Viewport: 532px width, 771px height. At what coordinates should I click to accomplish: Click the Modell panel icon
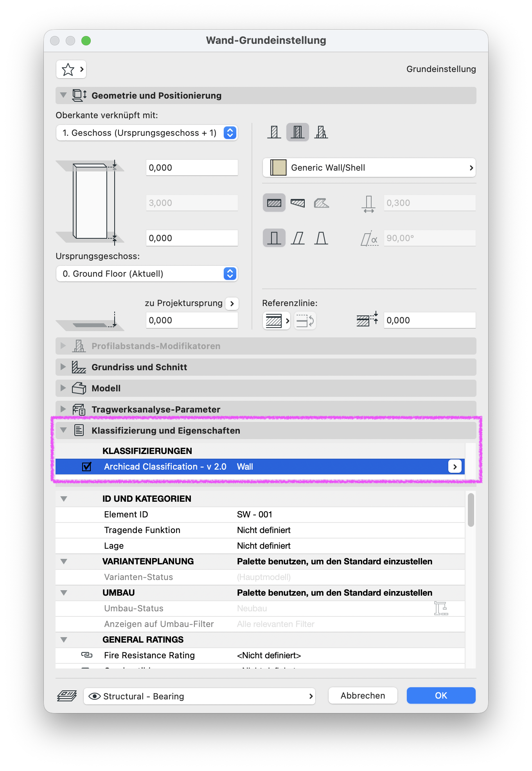(79, 388)
